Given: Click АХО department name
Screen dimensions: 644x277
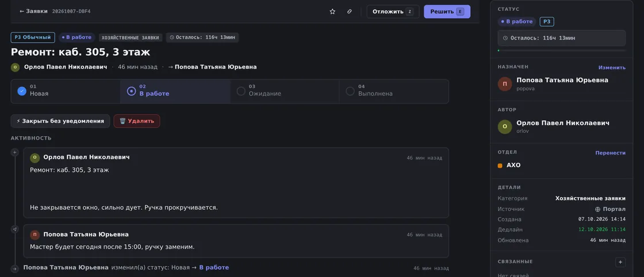Looking at the screenshot, I should 513,166.
